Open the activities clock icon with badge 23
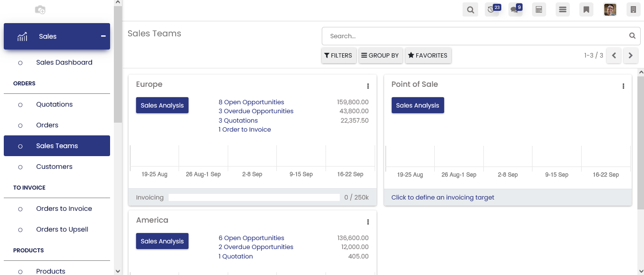The height and width of the screenshot is (275, 644). click(492, 9)
